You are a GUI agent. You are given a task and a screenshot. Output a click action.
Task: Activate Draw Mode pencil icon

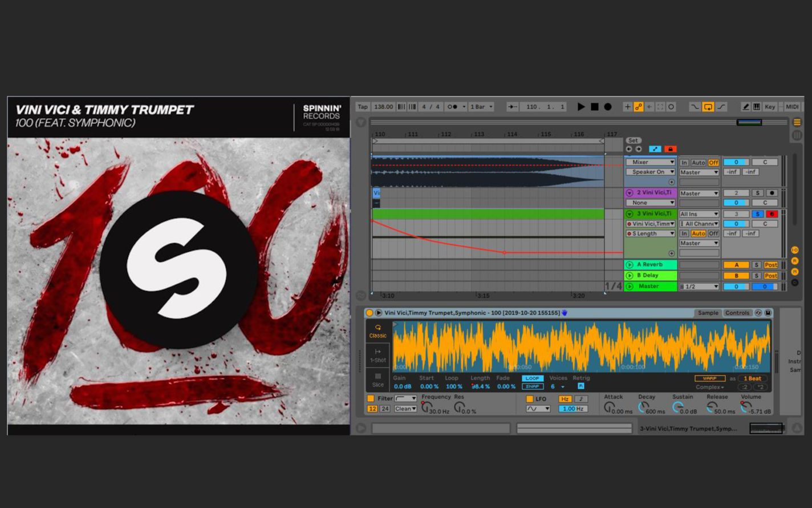746,107
